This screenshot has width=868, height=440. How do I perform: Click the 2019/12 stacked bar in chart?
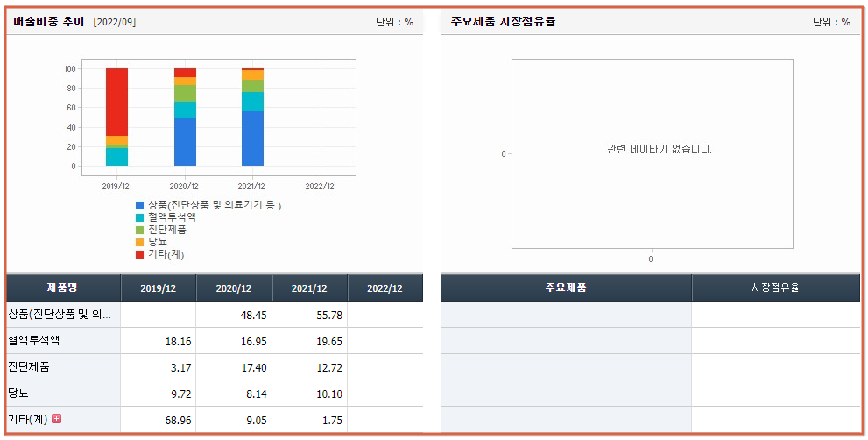116,117
